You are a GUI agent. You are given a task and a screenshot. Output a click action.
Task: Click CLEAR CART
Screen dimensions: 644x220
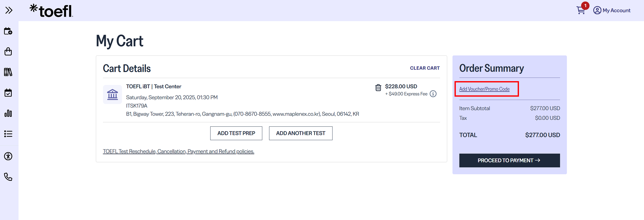point(425,68)
